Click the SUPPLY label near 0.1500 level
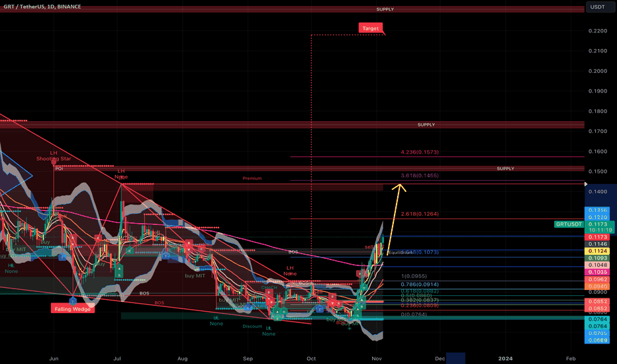The height and width of the screenshot is (364, 617). coord(505,168)
